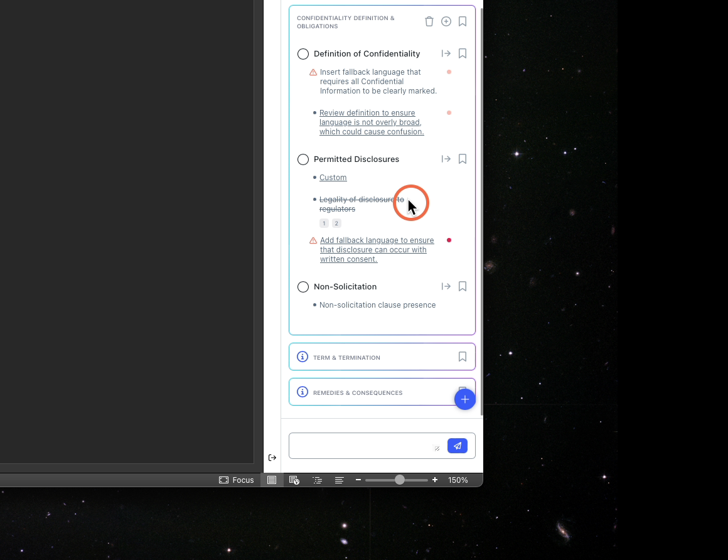The image size is (728, 560).
Task: Expand the Remedies & Consequences section
Action: click(x=382, y=392)
